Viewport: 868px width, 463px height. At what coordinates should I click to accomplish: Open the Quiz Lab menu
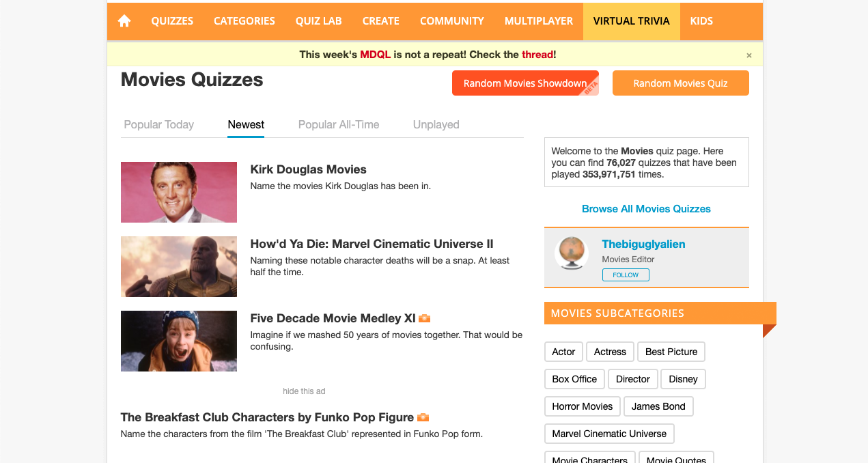point(318,21)
